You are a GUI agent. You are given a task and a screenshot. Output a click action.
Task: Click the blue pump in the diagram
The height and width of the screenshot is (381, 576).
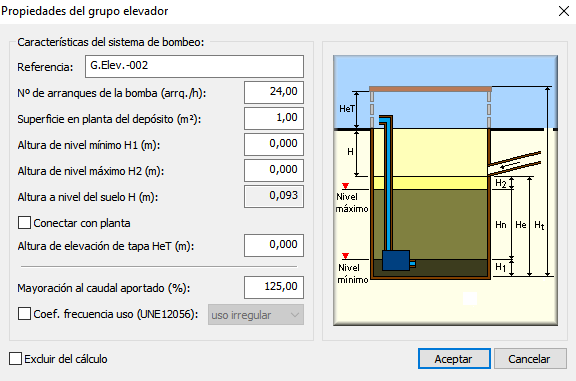[x=396, y=260]
